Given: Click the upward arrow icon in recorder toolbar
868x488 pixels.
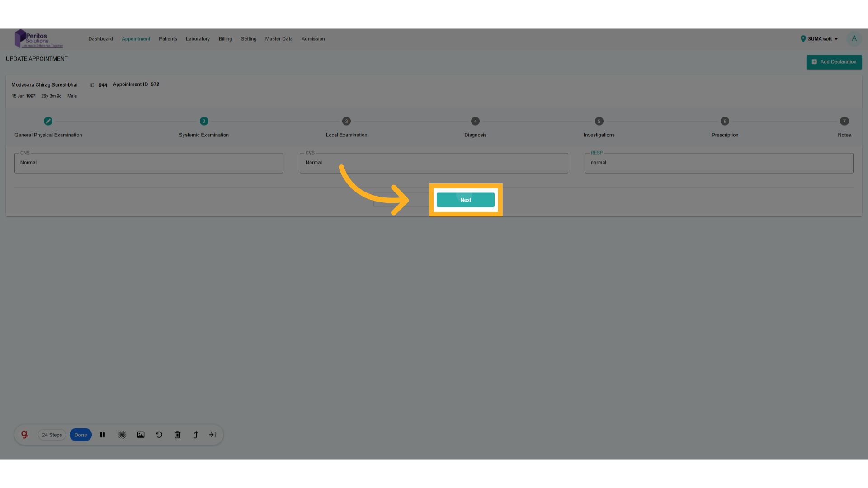Looking at the screenshot, I should click(196, 435).
